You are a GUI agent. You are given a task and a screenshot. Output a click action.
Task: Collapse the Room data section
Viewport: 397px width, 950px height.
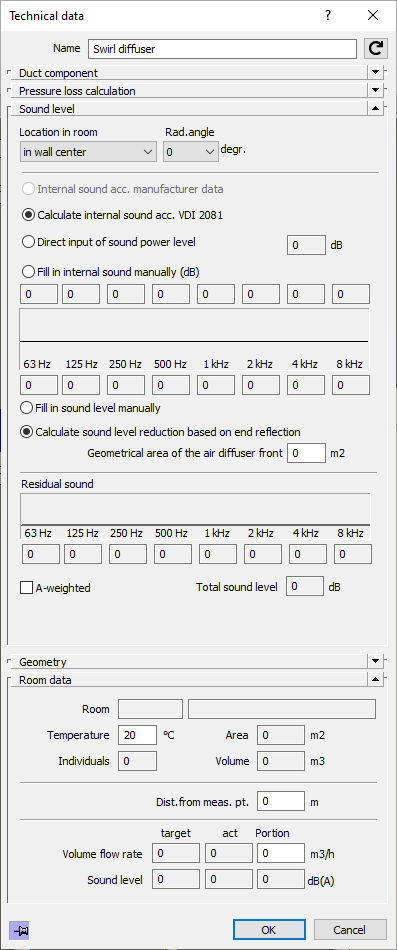(x=376, y=680)
